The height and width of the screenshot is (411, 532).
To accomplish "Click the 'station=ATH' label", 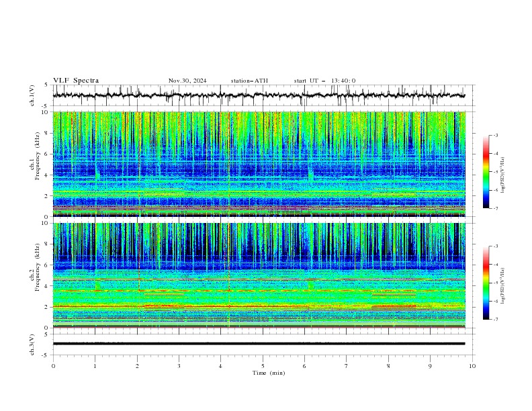I will (x=249, y=81).
